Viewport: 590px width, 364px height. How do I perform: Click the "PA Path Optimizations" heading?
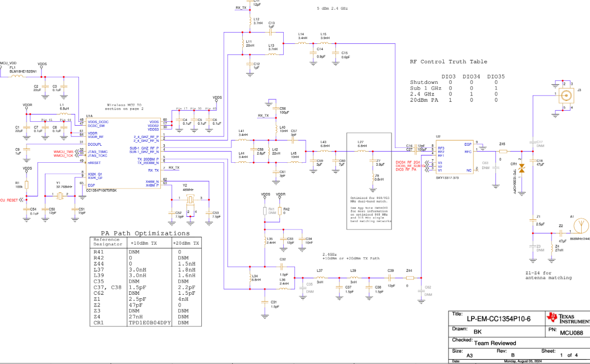coord(145,233)
